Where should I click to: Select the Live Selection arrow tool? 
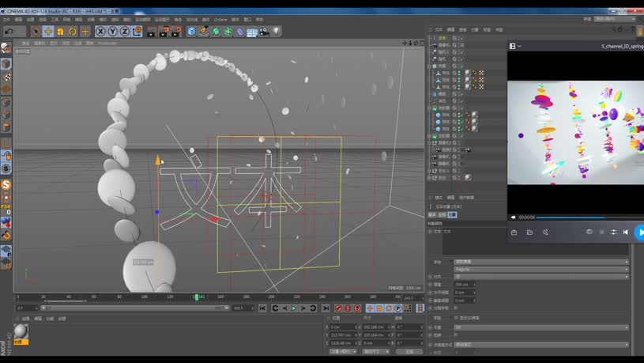(36, 32)
